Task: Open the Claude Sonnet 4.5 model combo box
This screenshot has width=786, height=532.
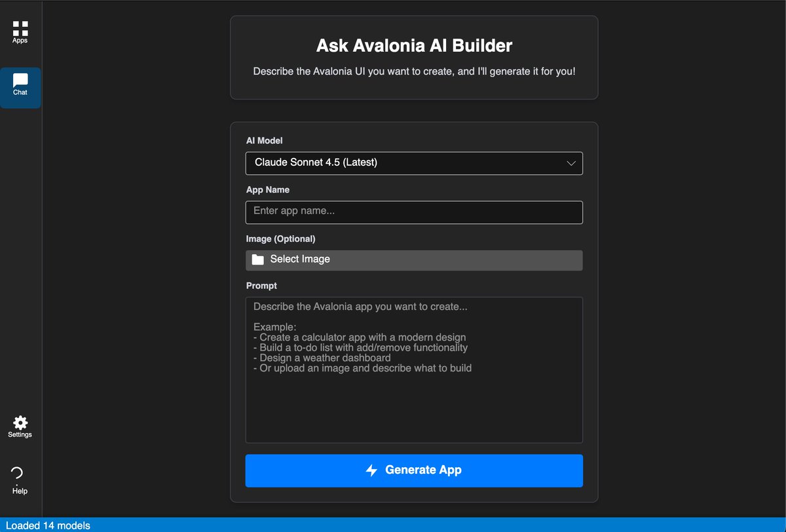Action: tap(414, 163)
